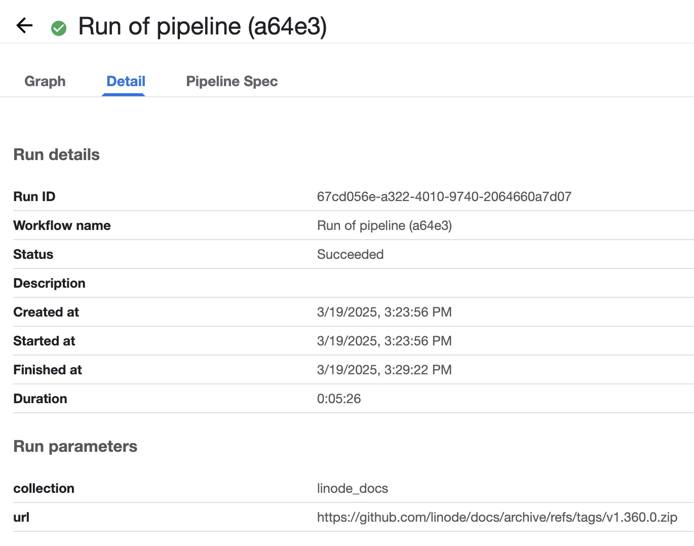This screenshot has height=546, width=694.
Task: Click the green success status icon
Action: [59, 28]
